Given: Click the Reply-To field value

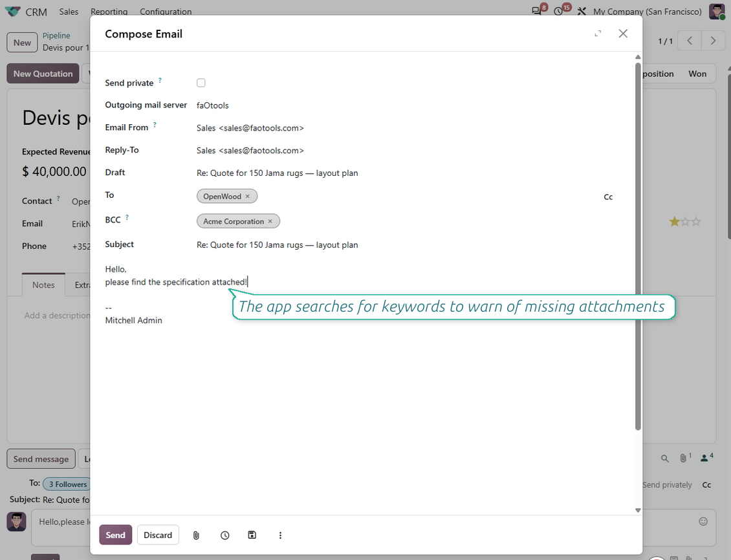Looking at the screenshot, I should pos(250,151).
